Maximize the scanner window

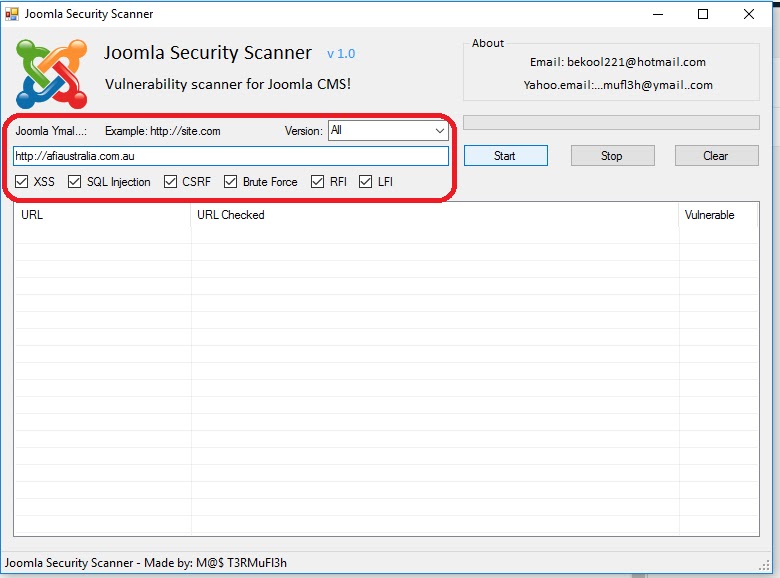(703, 14)
